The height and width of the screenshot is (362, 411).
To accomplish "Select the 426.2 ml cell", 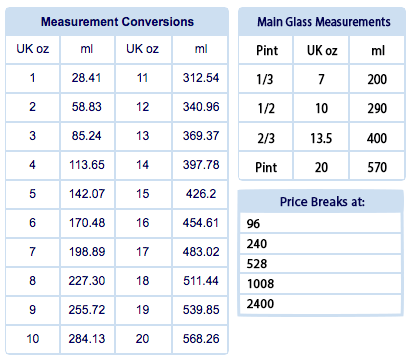I will click(201, 194).
